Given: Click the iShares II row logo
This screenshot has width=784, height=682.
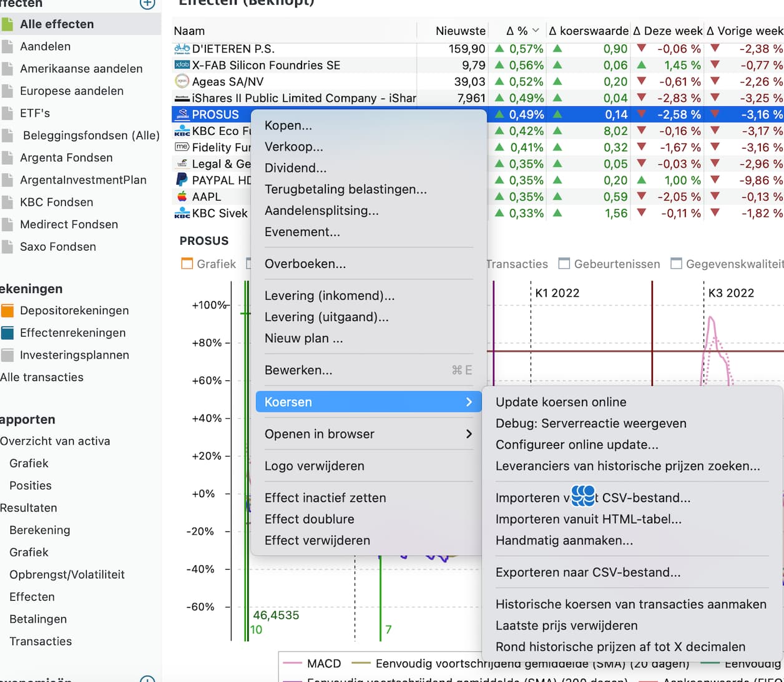Looking at the screenshot, I should point(182,98).
